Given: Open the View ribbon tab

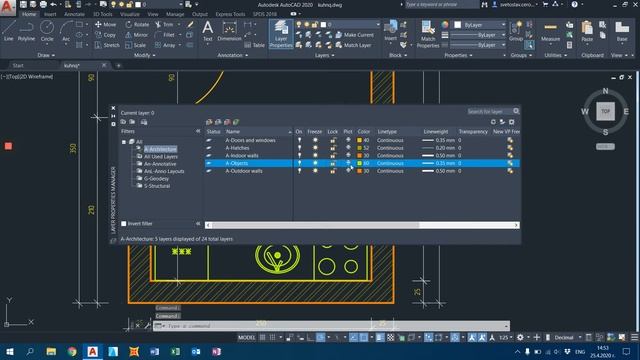Looking at the screenshot, I should tap(153, 14).
